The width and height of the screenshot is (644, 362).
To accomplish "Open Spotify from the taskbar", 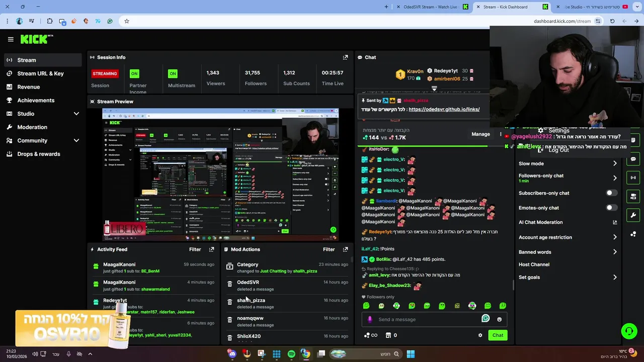I will (x=291, y=354).
